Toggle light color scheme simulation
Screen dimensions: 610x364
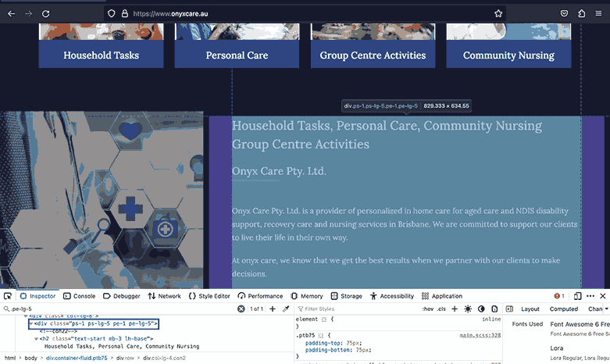(468, 309)
